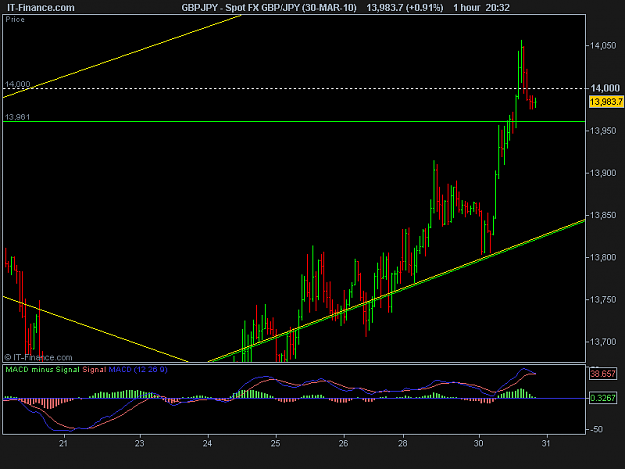The image size is (625, 469).
Task: Click the red 38.657 MACD value box
Action: tap(603, 374)
